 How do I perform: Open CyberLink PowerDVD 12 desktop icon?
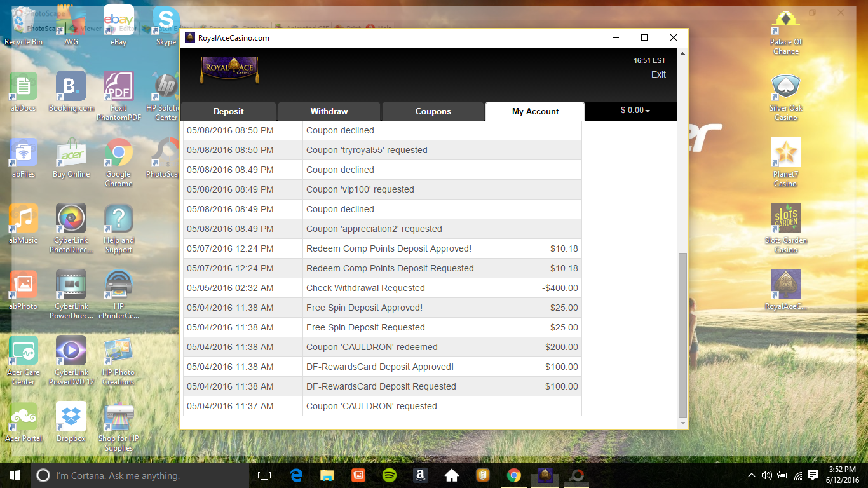[x=71, y=361]
